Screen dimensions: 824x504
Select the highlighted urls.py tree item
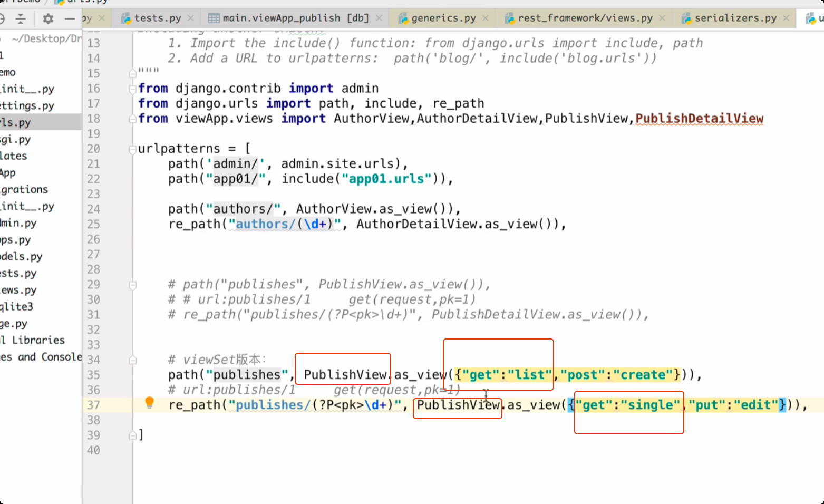(x=41, y=122)
